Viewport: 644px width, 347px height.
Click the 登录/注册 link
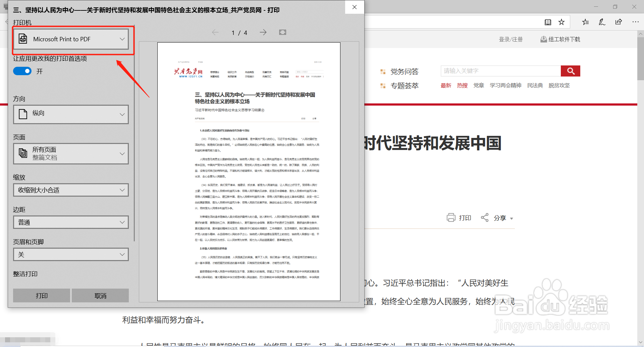(511, 39)
